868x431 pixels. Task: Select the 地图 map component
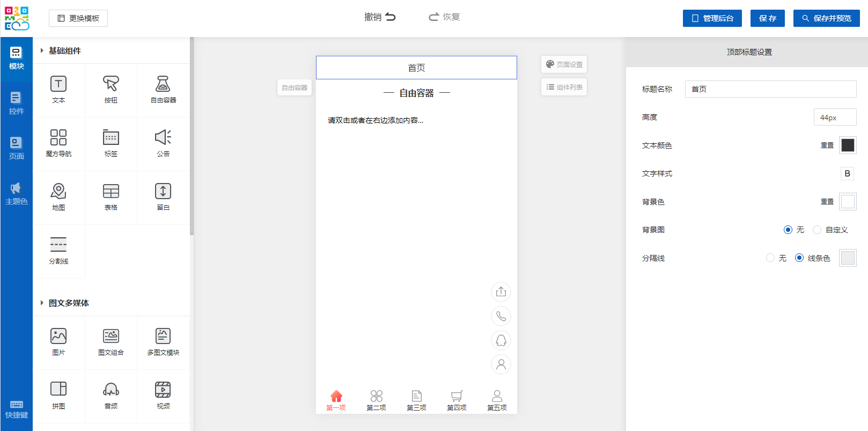pos(58,197)
